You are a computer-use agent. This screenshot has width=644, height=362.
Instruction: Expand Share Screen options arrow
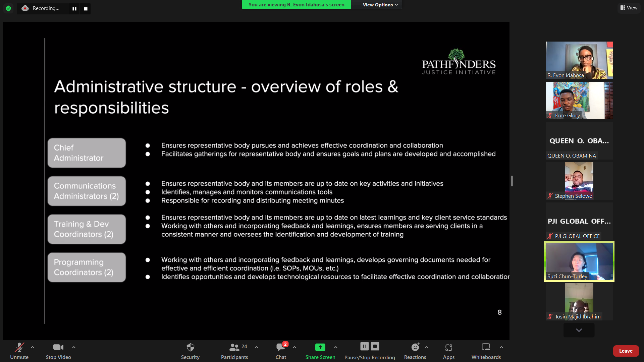click(336, 347)
